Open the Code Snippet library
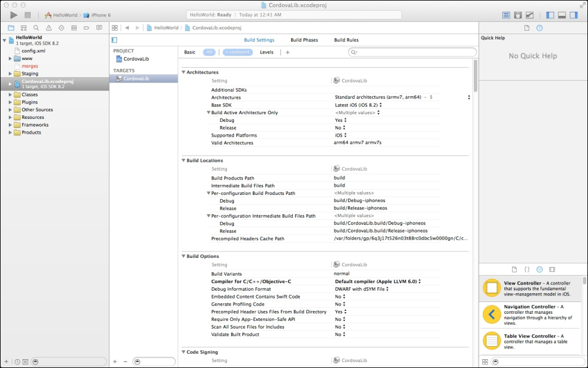 527,270
